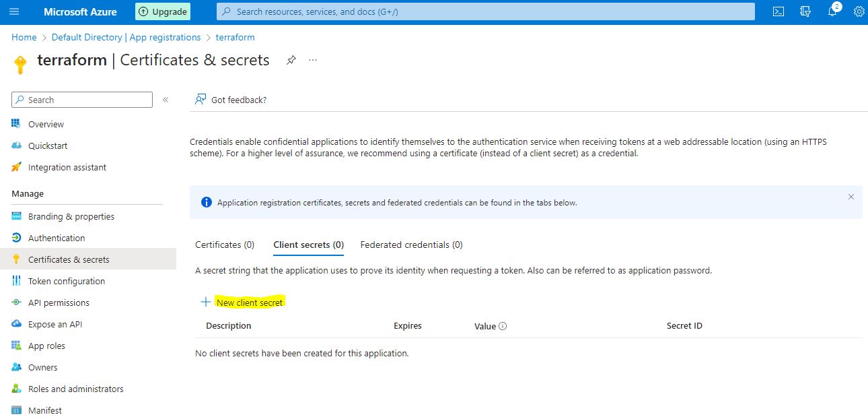The image size is (868, 419).
Task: Click New client secret
Action: point(249,302)
